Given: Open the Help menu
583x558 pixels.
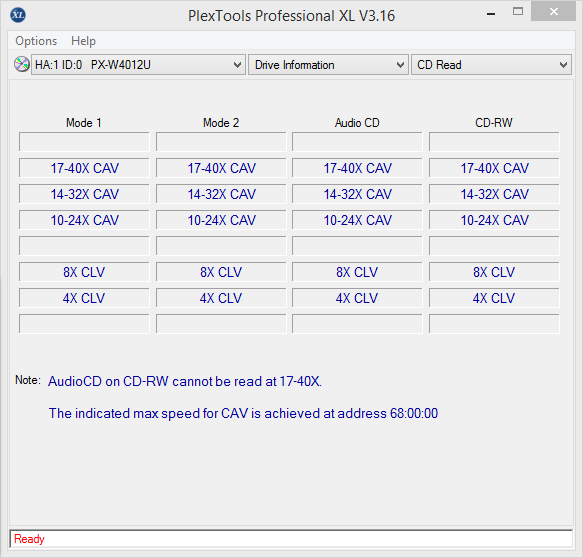Looking at the screenshot, I should click(x=83, y=41).
